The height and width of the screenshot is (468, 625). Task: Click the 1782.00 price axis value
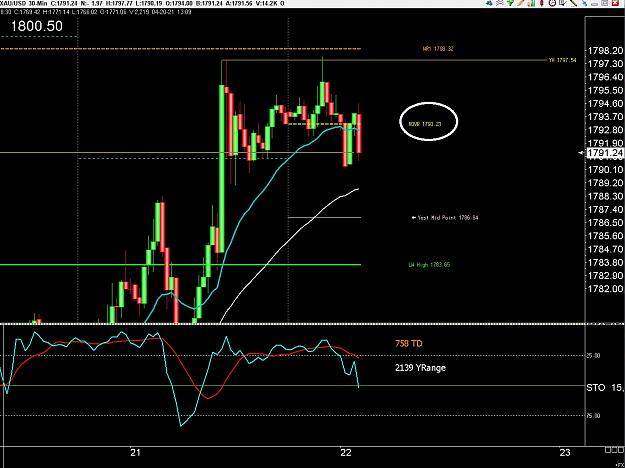pyautogui.click(x=605, y=289)
